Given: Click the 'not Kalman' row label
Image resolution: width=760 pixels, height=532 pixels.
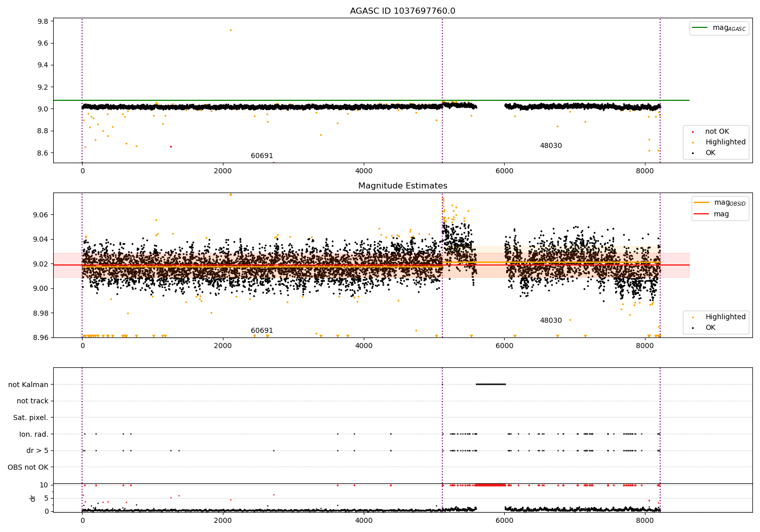Looking at the screenshot, I should [x=28, y=385].
